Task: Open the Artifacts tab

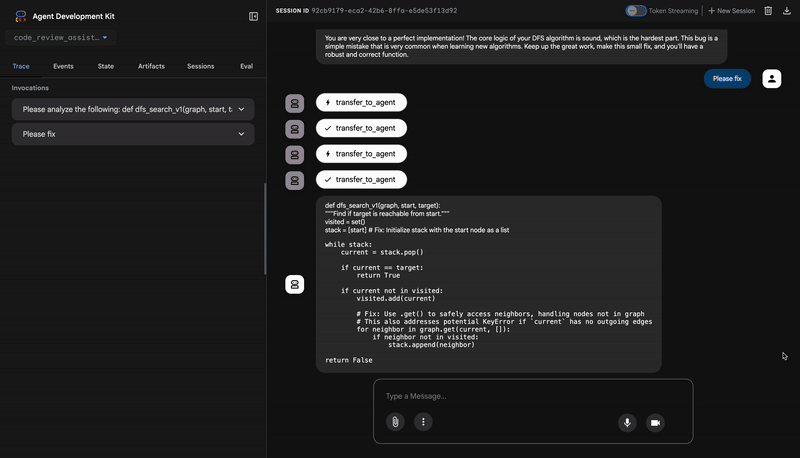Action: pos(151,66)
